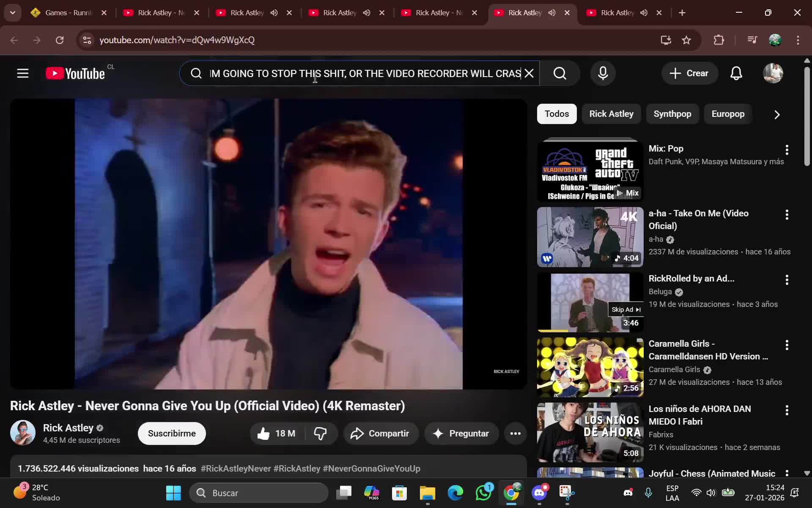Screen dimensions: 812x508
Task: Open the browser tab search dropdown
Action: coord(13,13)
